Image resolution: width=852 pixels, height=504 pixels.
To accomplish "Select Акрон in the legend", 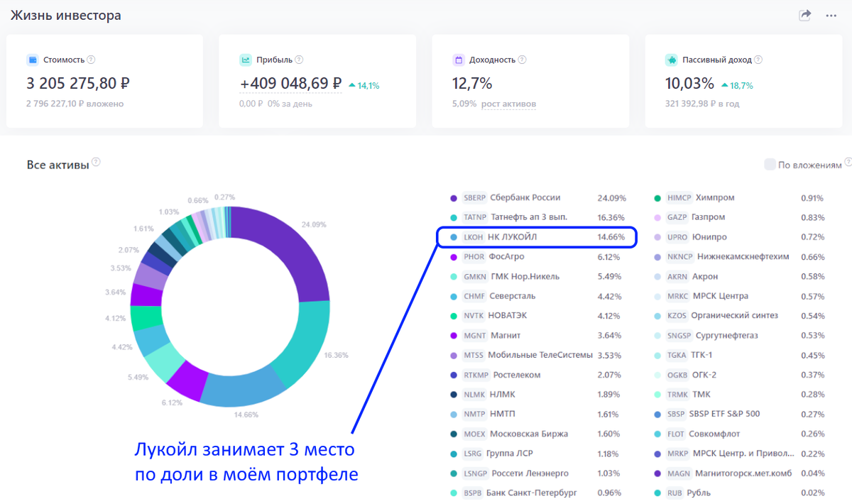I will (x=705, y=277).
